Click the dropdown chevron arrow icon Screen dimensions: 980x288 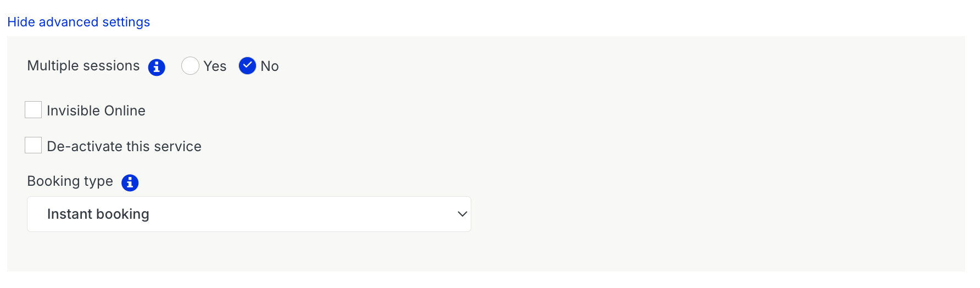(x=462, y=214)
